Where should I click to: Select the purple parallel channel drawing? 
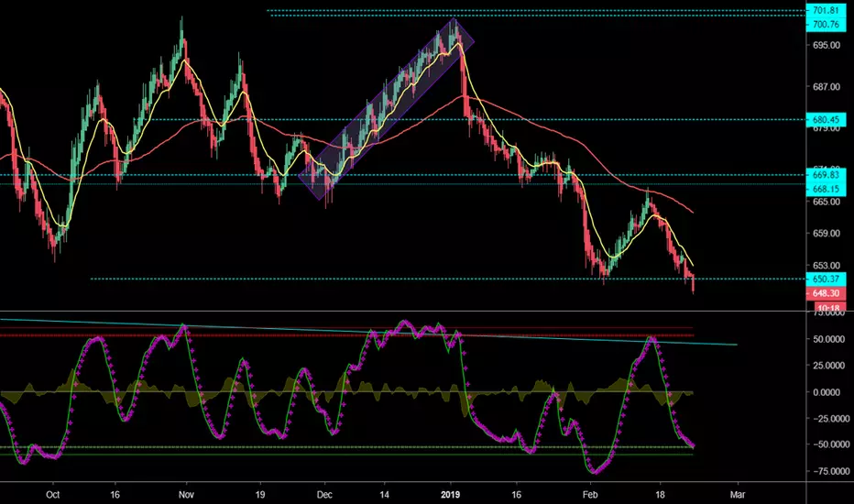[x=387, y=109]
